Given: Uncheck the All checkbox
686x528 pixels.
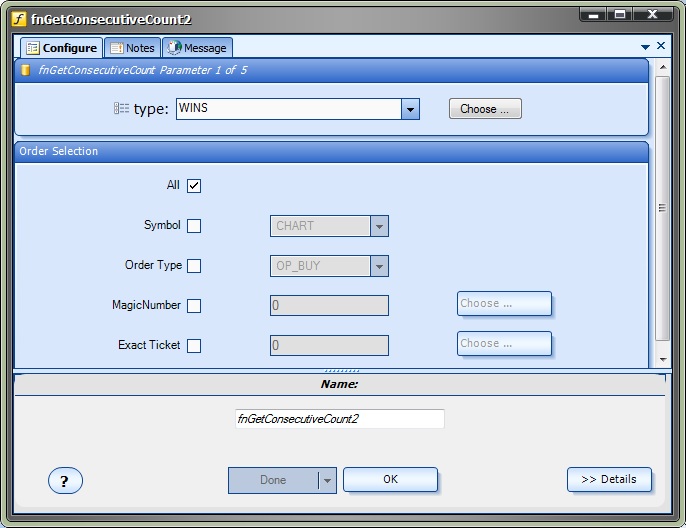Looking at the screenshot, I should coord(194,185).
